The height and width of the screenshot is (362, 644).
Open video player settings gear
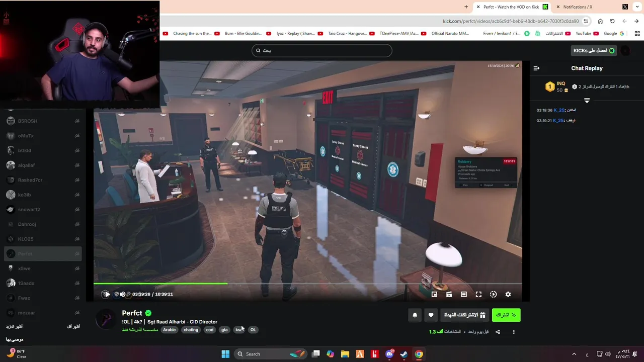pos(508,294)
